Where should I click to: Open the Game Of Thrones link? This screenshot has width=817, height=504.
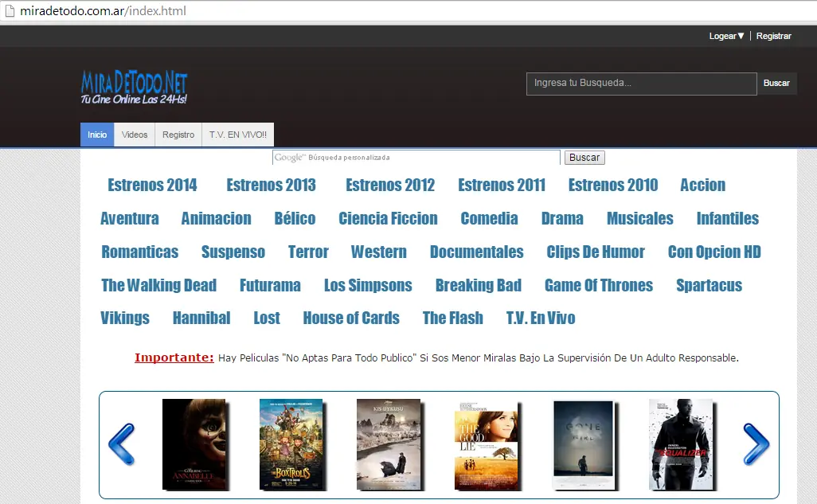tap(599, 285)
